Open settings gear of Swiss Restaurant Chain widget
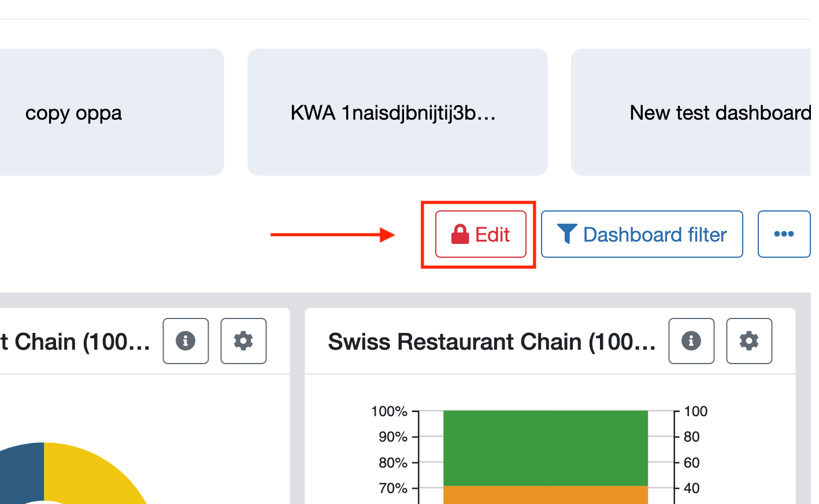Viewport: 819px width, 504px height. coord(749,341)
